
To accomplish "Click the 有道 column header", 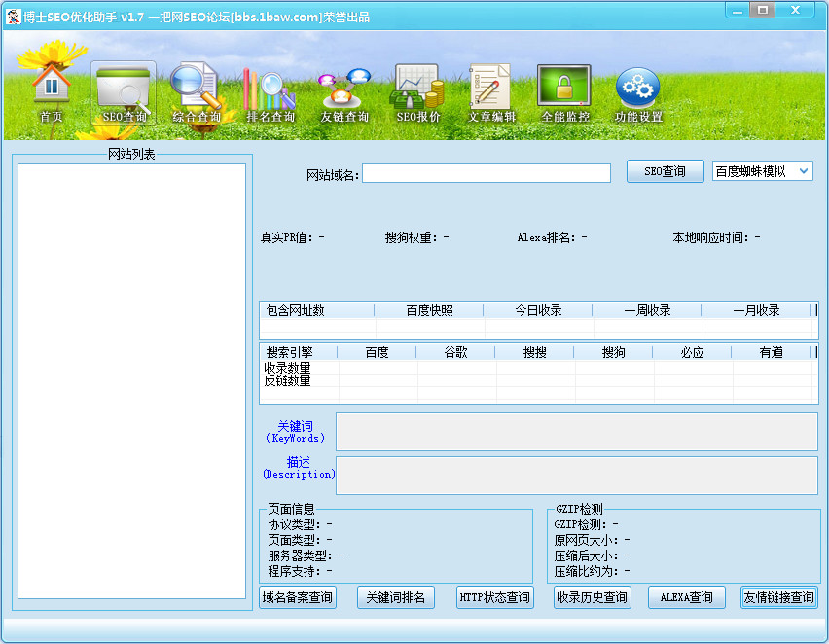I will tap(771, 352).
